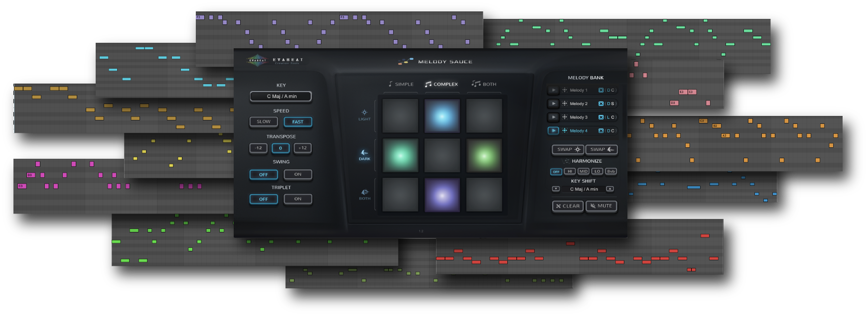Viewport: 868px width, 316px height.
Task: Set speed to Fast
Action: coord(298,121)
